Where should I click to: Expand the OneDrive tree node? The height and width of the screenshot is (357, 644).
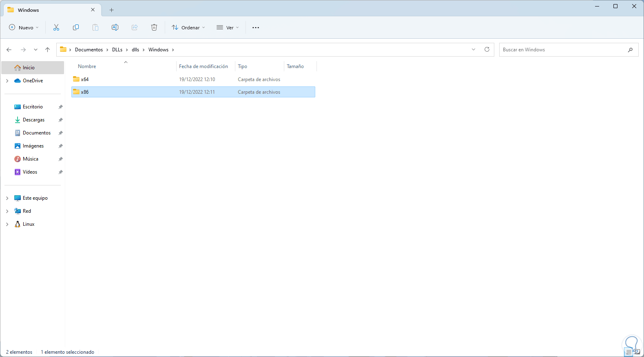7,81
